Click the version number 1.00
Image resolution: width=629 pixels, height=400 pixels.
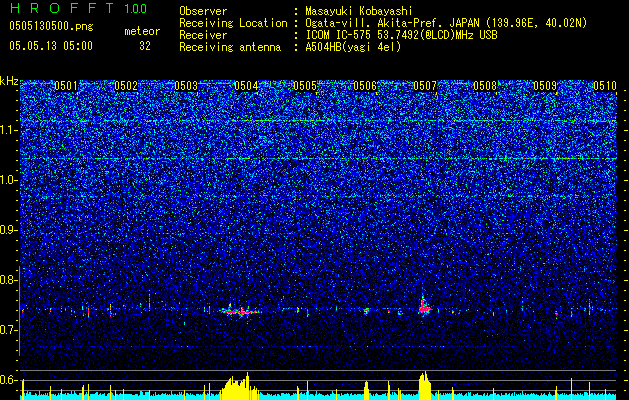coord(135,9)
